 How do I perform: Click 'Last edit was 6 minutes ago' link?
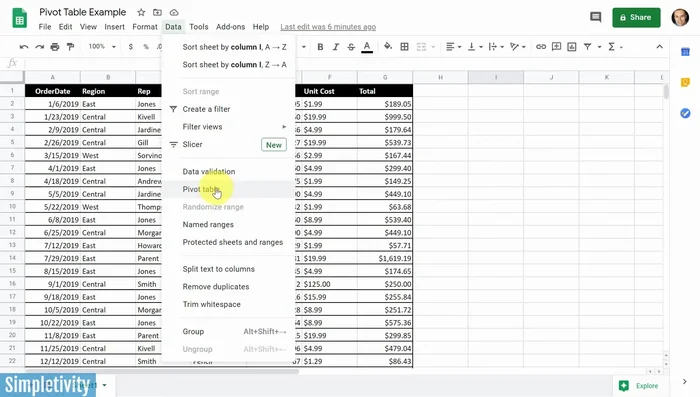point(328,27)
